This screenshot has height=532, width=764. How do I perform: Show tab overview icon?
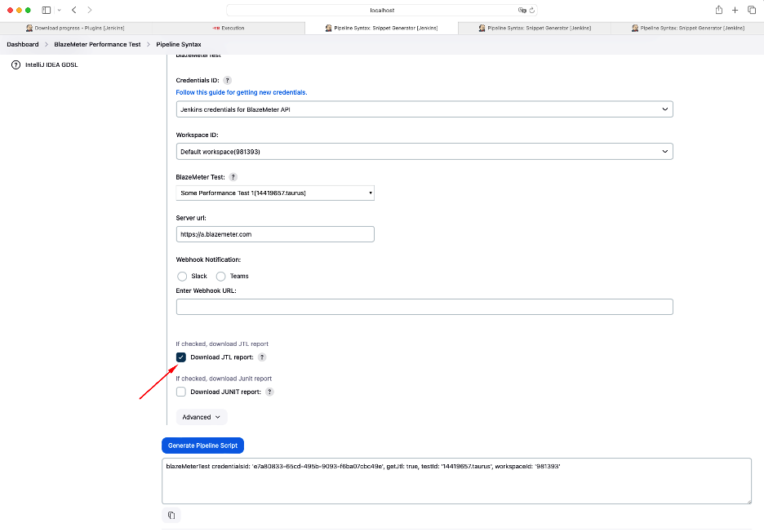pyautogui.click(x=751, y=10)
